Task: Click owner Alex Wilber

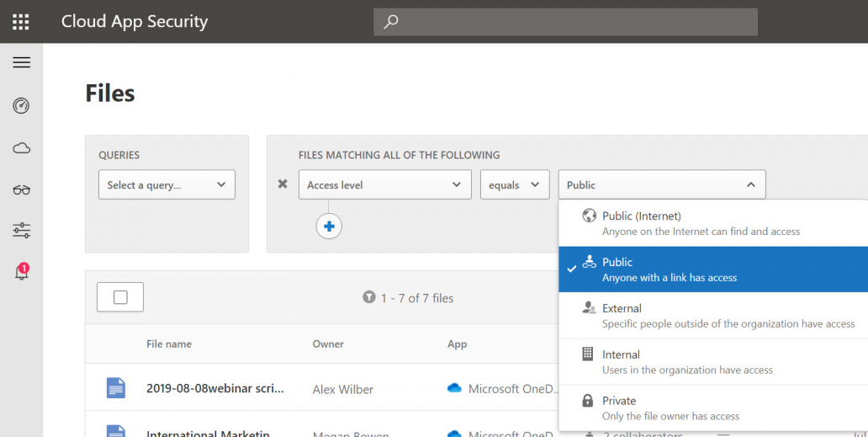Action: coord(342,389)
